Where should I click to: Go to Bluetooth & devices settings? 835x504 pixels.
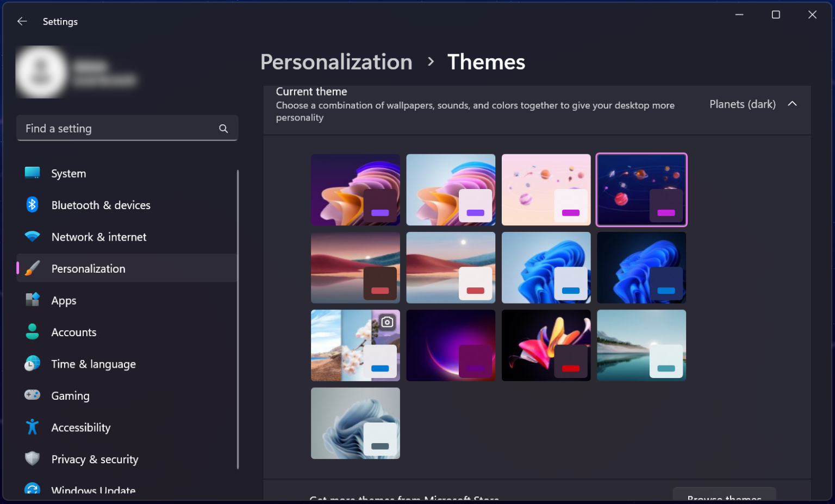coord(127,205)
